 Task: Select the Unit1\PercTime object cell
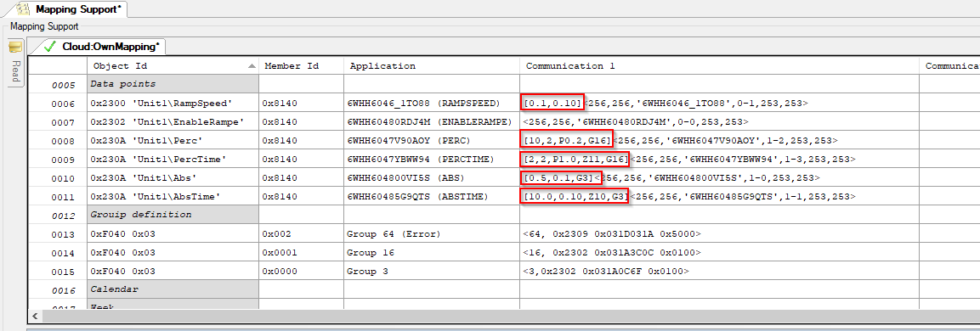pos(173,160)
